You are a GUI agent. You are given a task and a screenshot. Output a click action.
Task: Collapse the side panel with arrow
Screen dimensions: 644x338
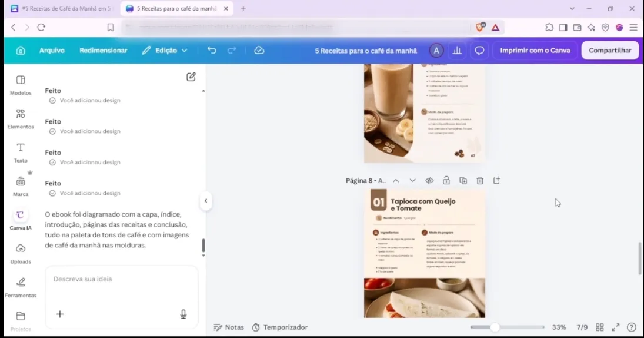click(x=206, y=201)
